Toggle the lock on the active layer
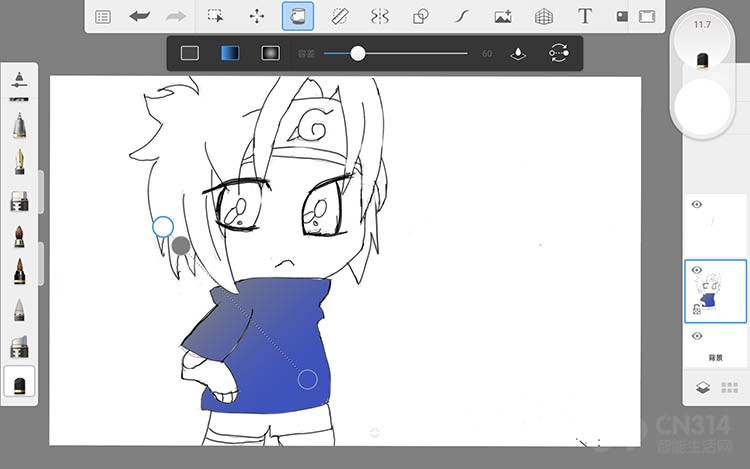Viewport: 750px width, 469px height. [x=697, y=310]
